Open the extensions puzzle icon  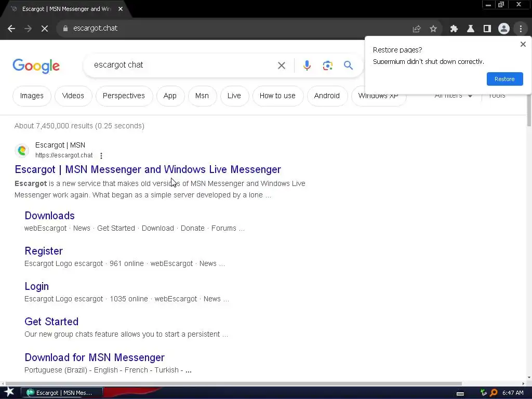click(454, 29)
